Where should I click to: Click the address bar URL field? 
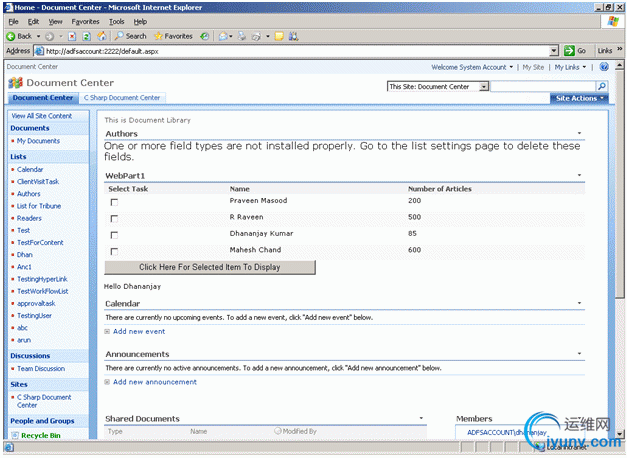click(x=296, y=51)
